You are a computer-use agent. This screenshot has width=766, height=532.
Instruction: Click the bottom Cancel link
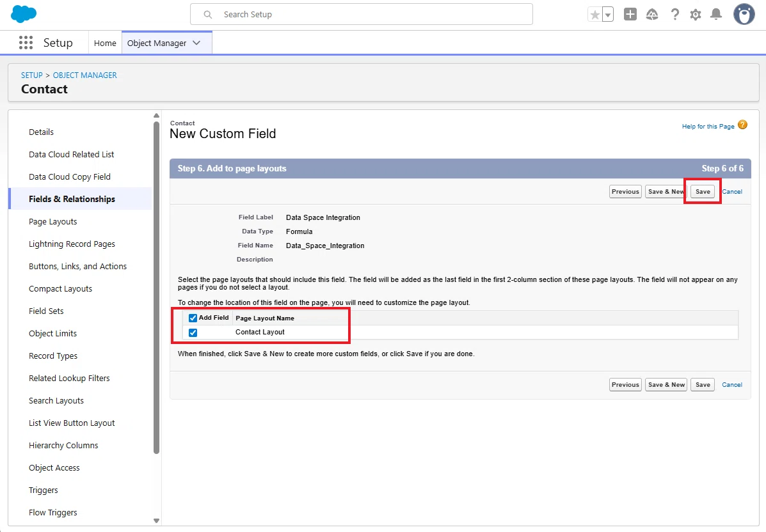point(732,384)
